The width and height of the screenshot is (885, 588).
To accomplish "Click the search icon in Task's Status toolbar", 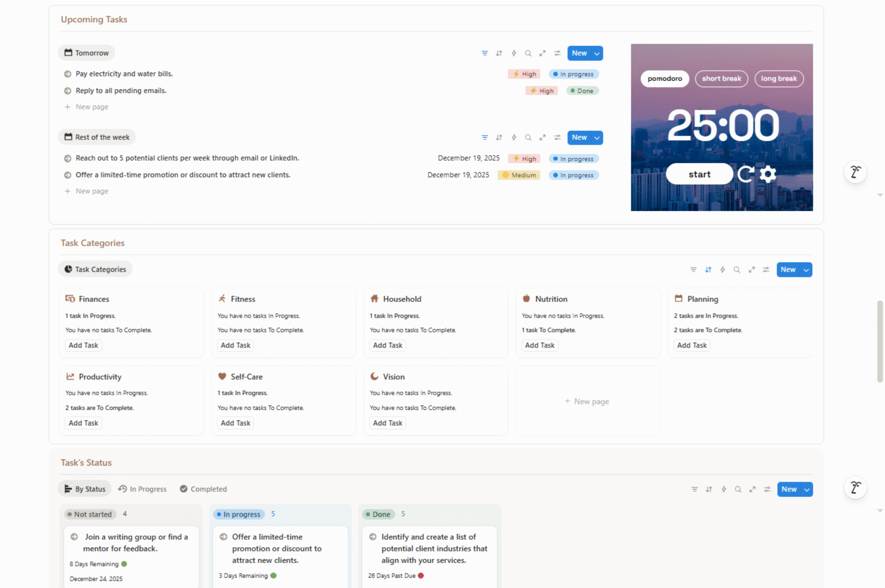I will [x=738, y=489].
